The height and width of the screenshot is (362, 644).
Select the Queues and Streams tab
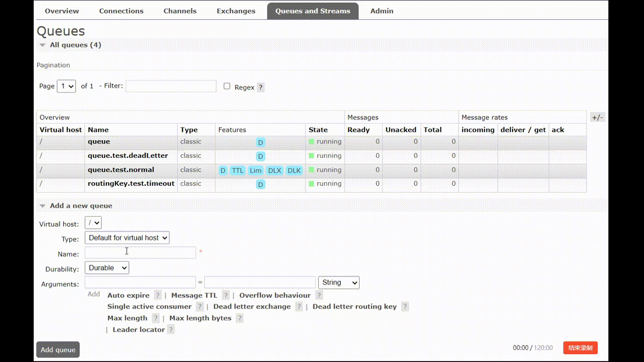(x=313, y=11)
